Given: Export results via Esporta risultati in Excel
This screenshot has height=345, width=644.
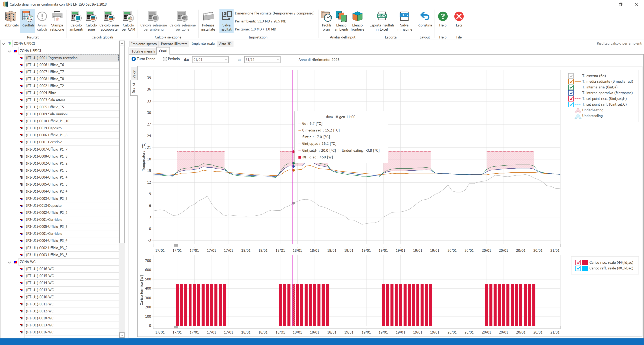Looking at the screenshot, I should [382, 21].
